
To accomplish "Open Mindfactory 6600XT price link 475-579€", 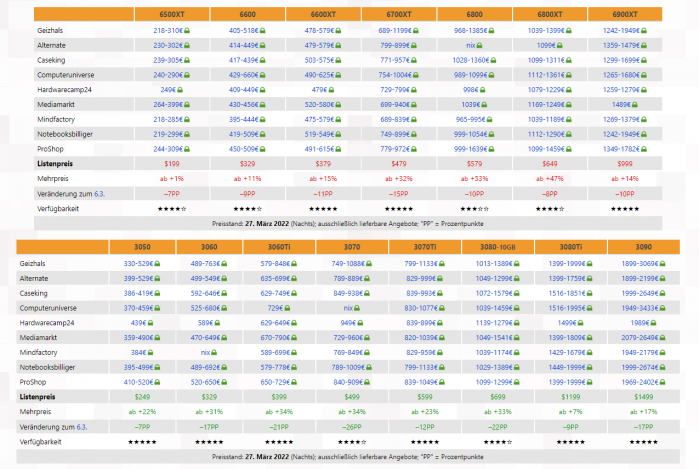I will (x=320, y=120).
